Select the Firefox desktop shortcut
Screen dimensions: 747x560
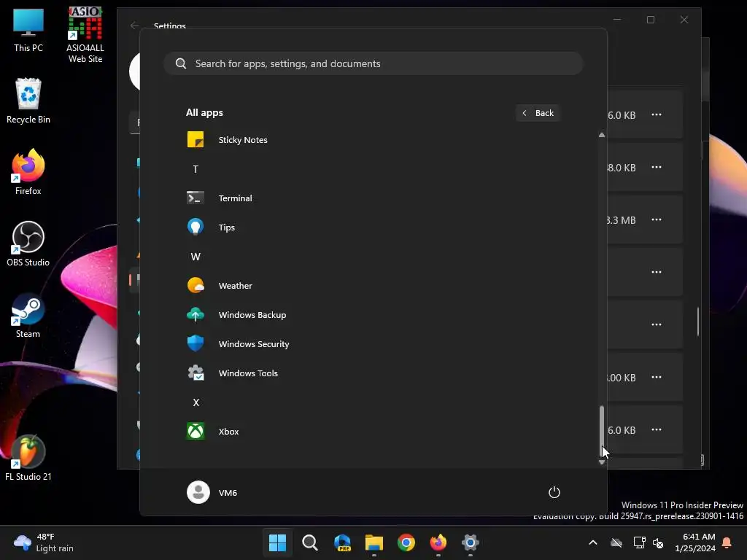(28, 172)
